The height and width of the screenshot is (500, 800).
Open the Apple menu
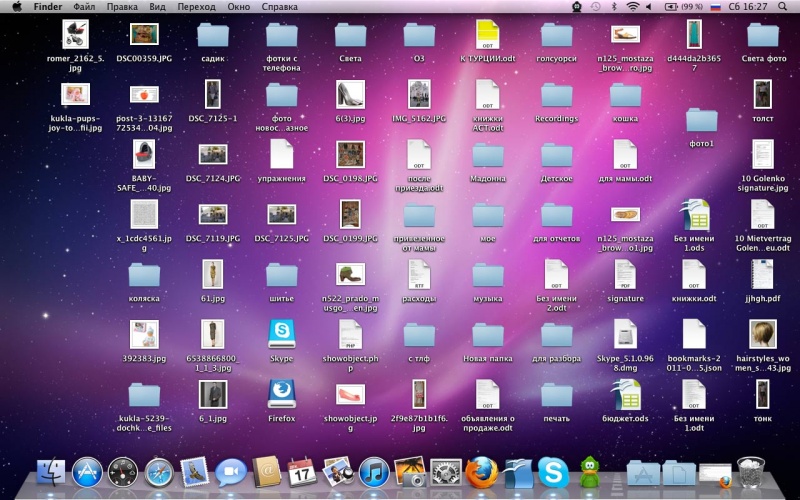point(16,7)
